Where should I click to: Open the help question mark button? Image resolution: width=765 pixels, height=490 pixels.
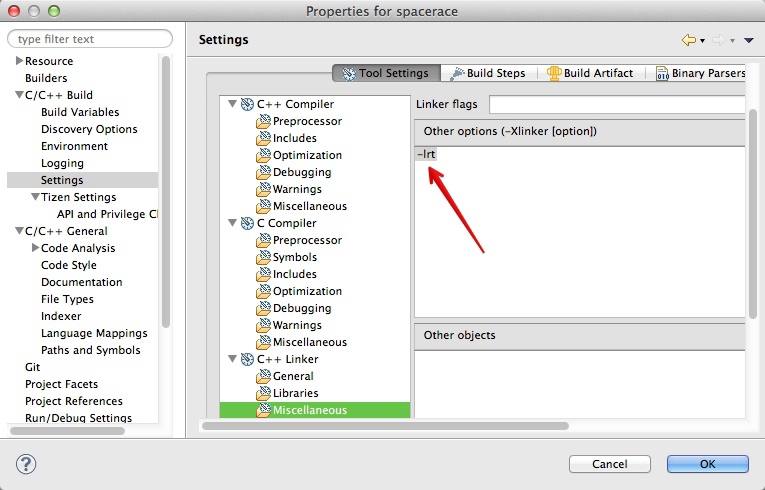click(26, 464)
